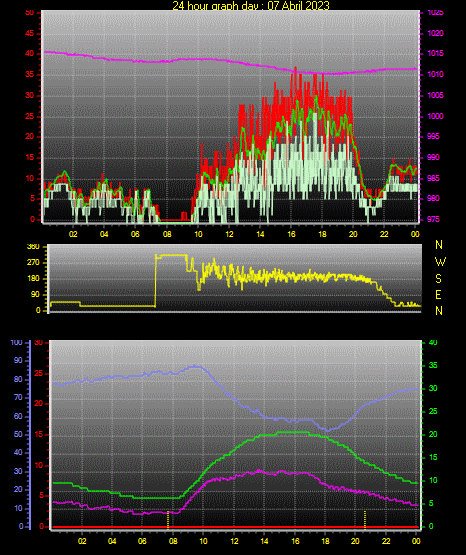The image size is (466, 555).
Task: Click the green temperature axis label "15" in bottom chart
Action: 433,457
